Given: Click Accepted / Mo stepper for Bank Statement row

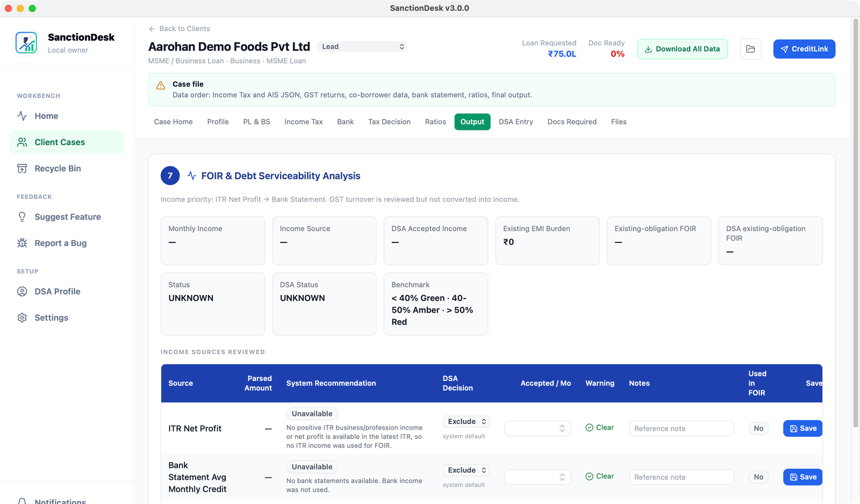Looking at the screenshot, I should [x=562, y=477].
